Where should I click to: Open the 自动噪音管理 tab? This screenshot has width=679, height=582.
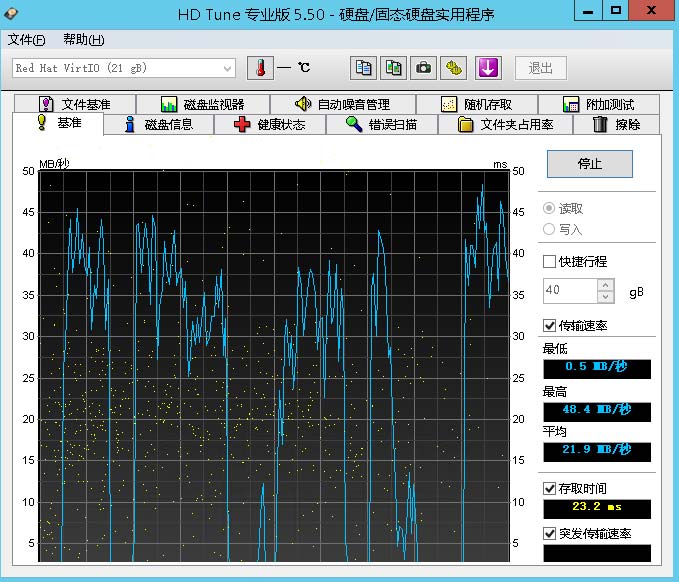coord(343,104)
